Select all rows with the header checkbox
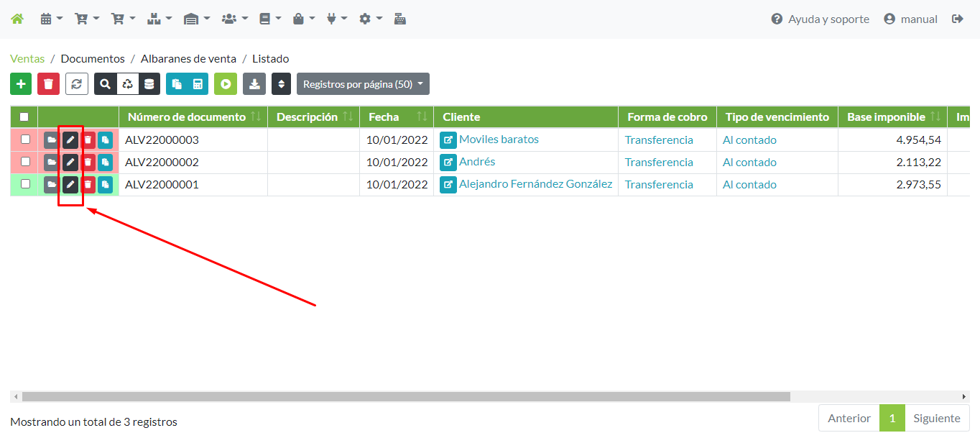The height and width of the screenshot is (438, 980). (x=24, y=117)
